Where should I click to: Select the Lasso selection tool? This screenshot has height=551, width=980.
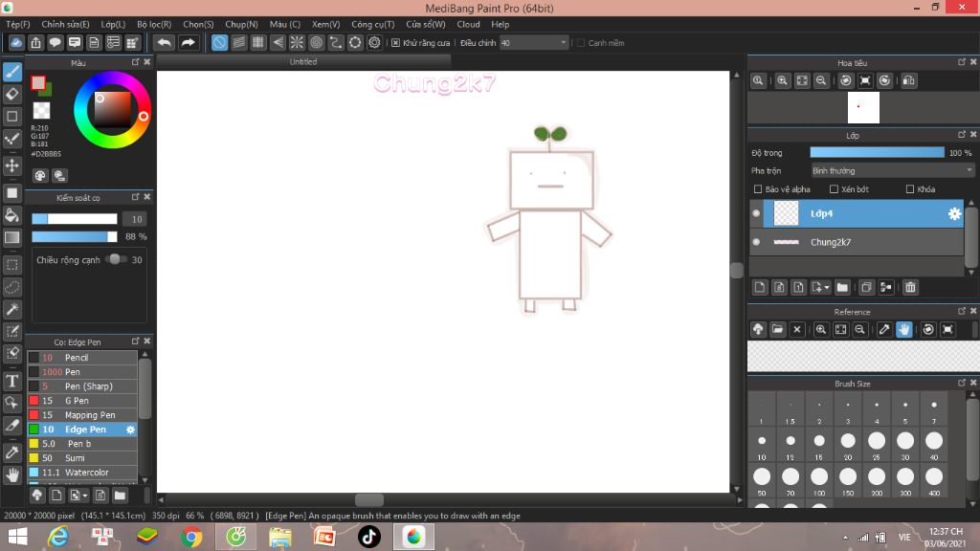[12, 287]
